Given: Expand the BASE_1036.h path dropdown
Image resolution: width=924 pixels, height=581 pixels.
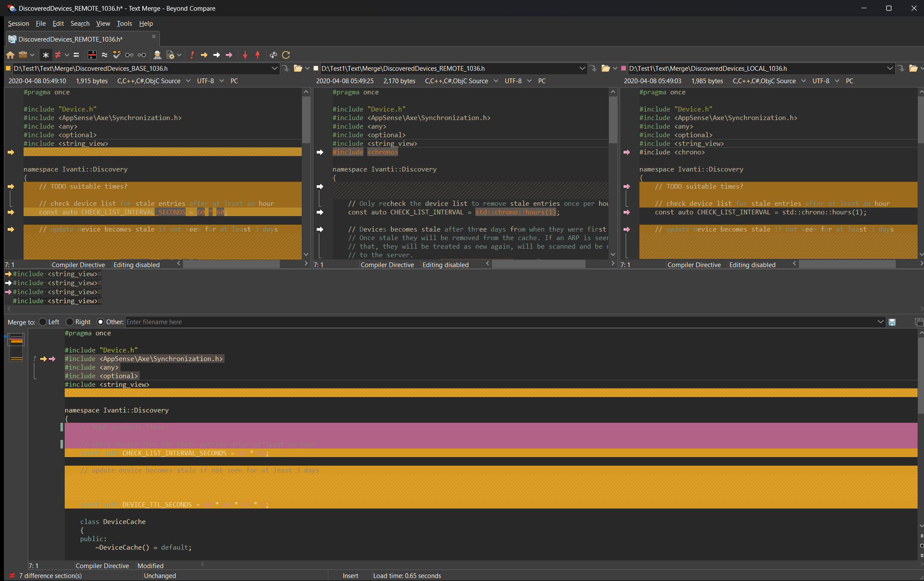Looking at the screenshot, I should click(275, 68).
